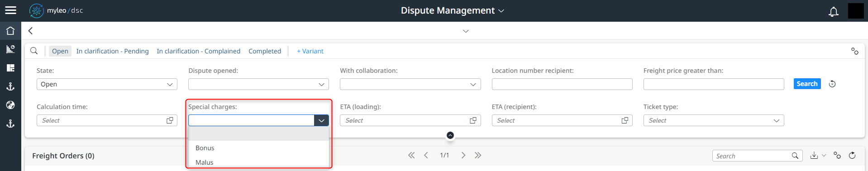Download the Freight Orders table
This screenshot has height=171, width=868.
814,155
